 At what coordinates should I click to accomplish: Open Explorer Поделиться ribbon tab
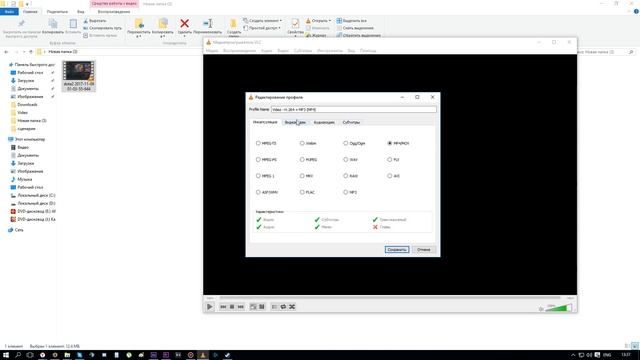57,12
